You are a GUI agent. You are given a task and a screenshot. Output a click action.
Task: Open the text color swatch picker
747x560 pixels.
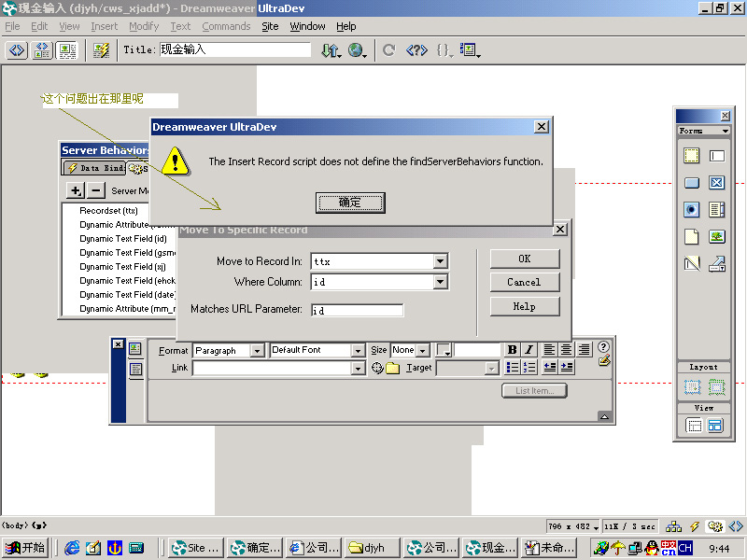[x=444, y=351]
